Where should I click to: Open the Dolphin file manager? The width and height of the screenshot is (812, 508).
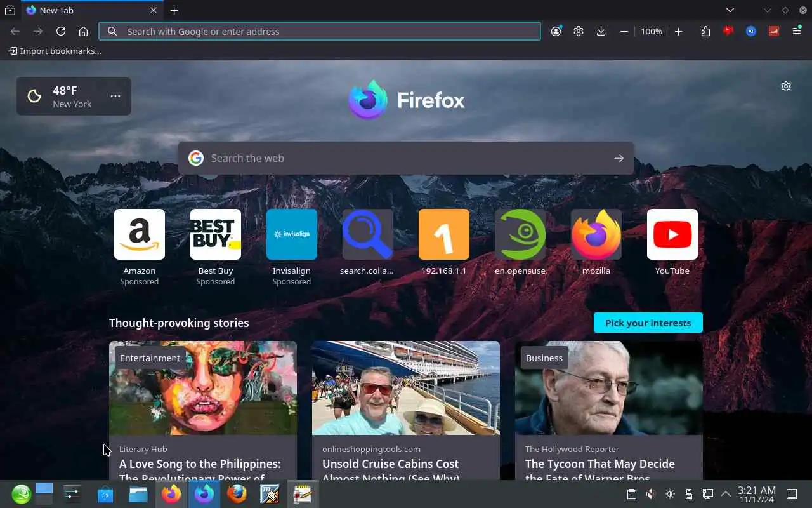click(138, 494)
